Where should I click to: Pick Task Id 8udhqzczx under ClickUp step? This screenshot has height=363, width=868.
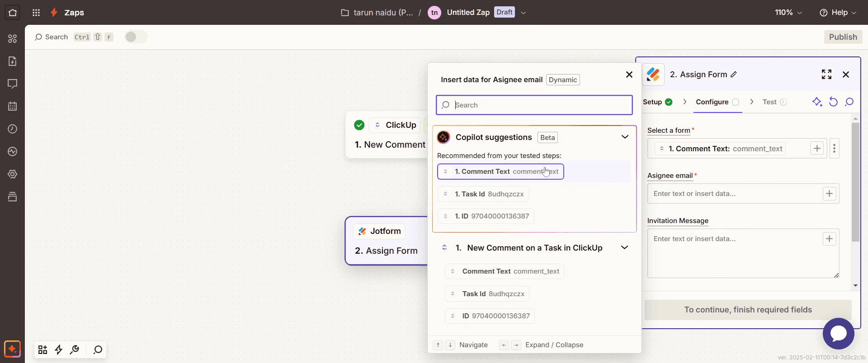tap(487, 294)
